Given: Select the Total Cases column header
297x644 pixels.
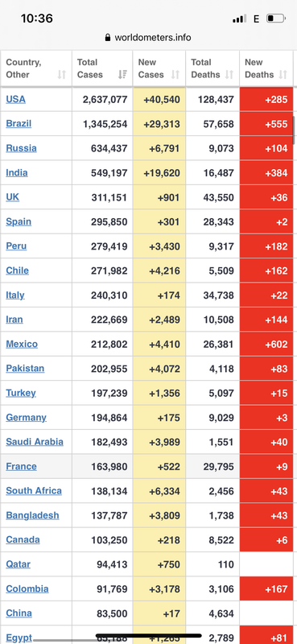Looking at the screenshot, I should pyautogui.click(x=102, y=68).
